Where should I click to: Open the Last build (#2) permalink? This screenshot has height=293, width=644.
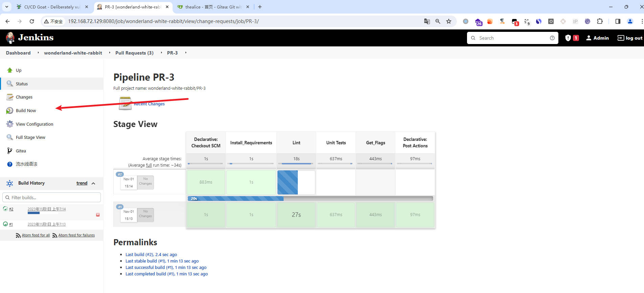click(151, 254)
